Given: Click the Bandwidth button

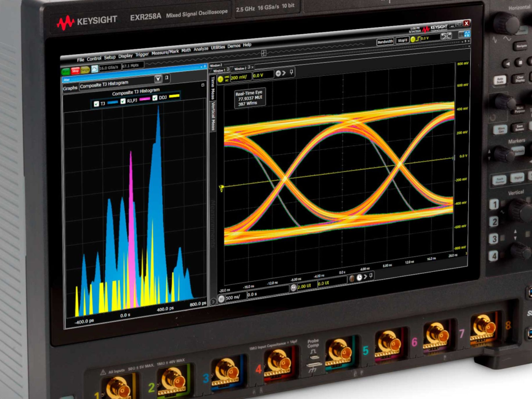Looking at the screenshot, I should pos(385,41).
